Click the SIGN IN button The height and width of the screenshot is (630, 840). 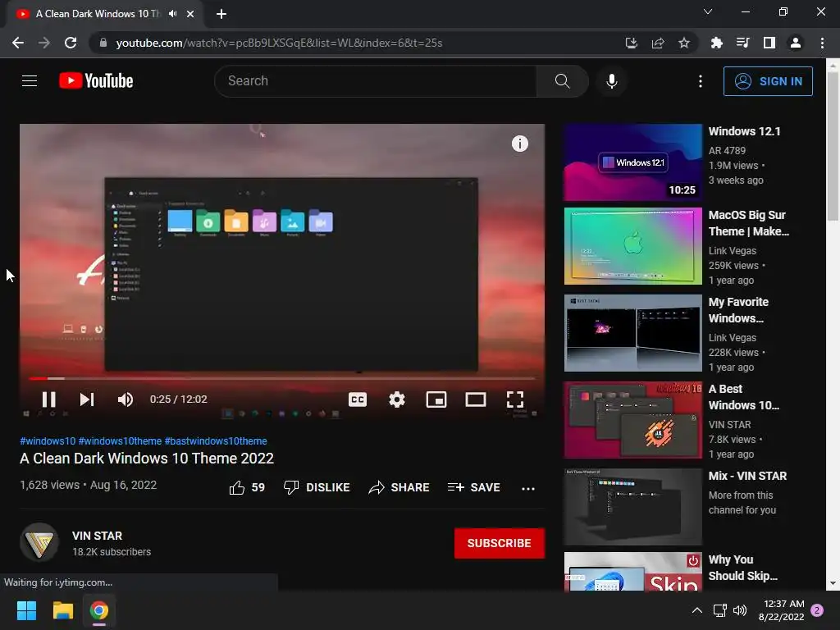[x=768, y=81]
